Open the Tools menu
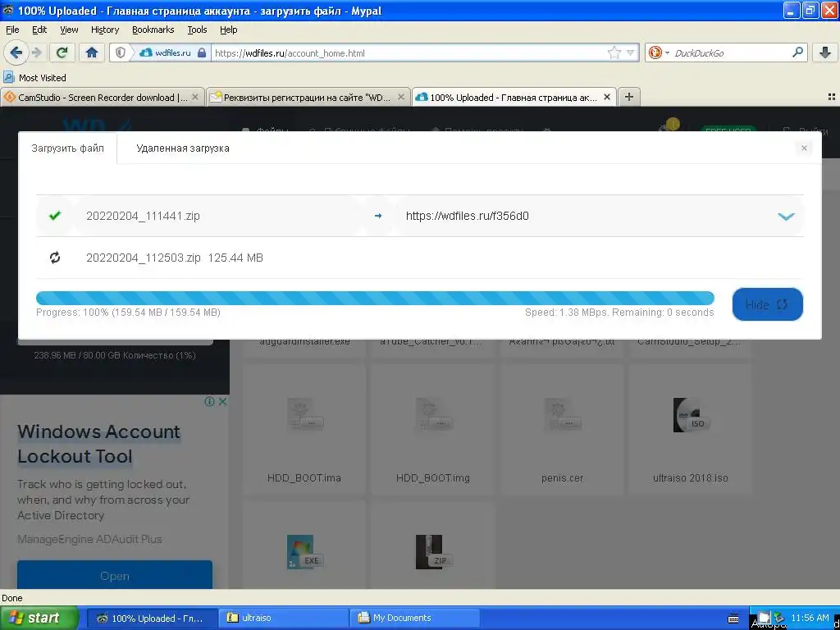The height and width of the screenshot is (630, 840). (197, 30)
